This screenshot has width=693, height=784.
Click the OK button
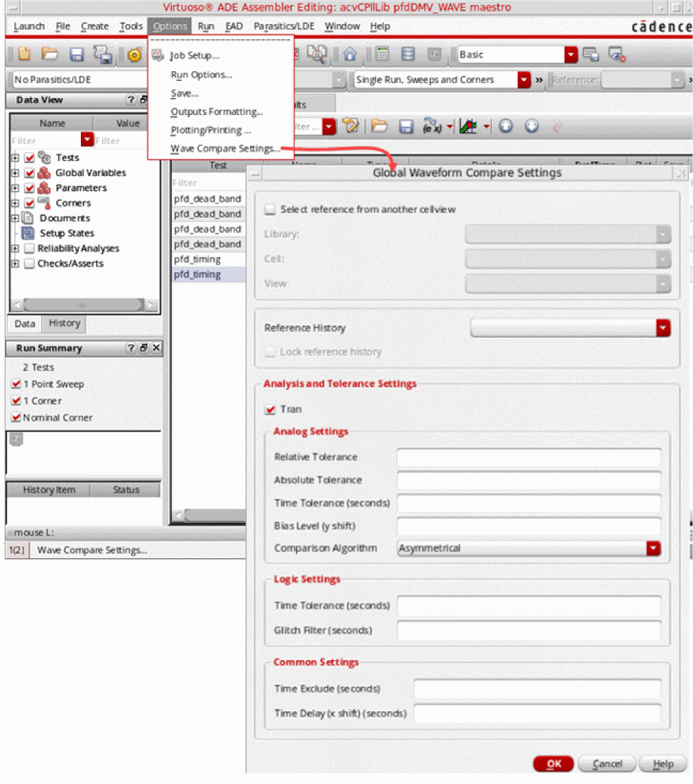[553, 764]
